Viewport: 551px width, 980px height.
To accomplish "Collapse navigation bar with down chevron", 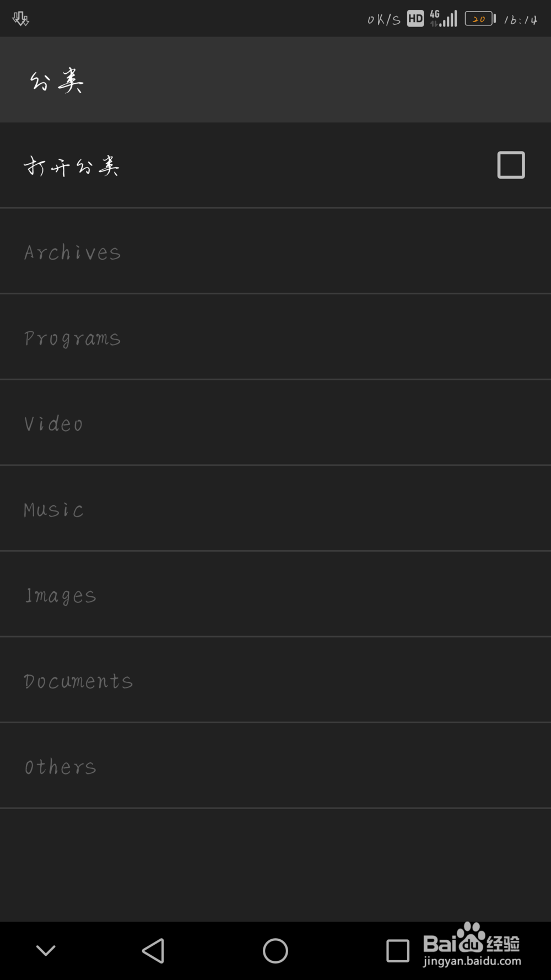I will [x=46, y=950].
